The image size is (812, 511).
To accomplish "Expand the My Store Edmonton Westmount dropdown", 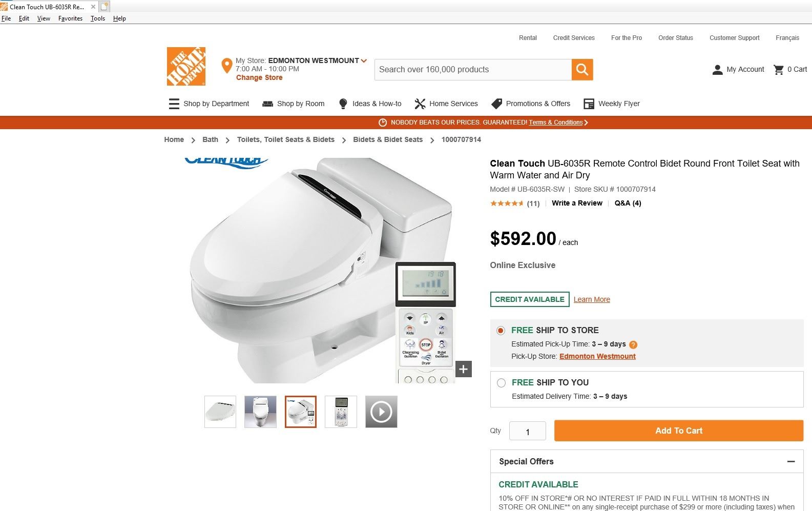I will (x=364, y=60).
